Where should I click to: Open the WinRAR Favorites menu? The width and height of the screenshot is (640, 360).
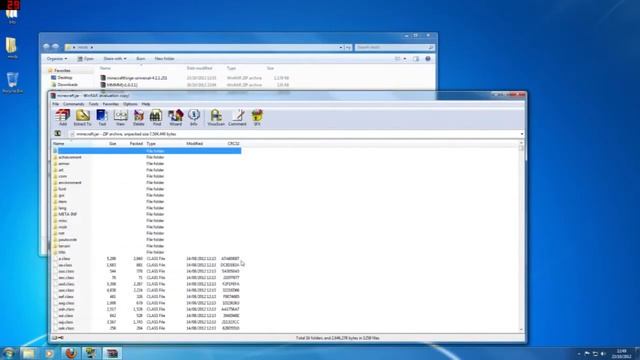[111, 104]
